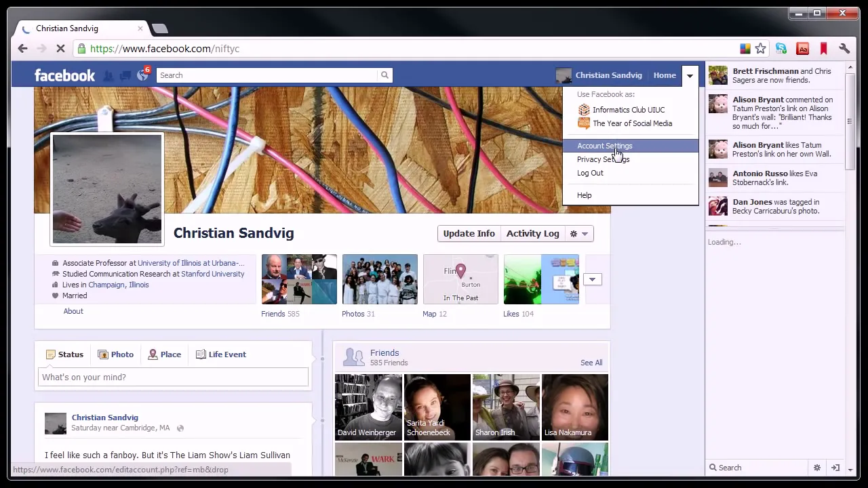Open Champaign, Illinois link

pos(119,285)
